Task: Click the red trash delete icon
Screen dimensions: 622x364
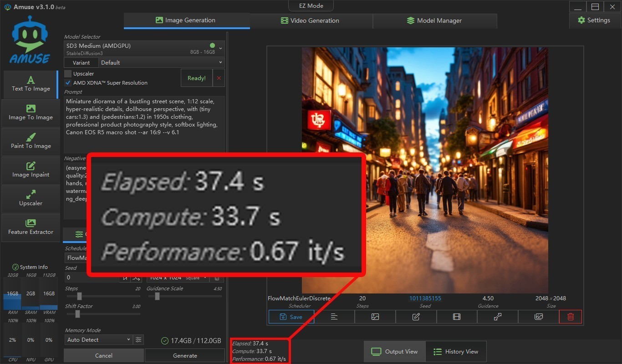Action: tap(571, 317)
